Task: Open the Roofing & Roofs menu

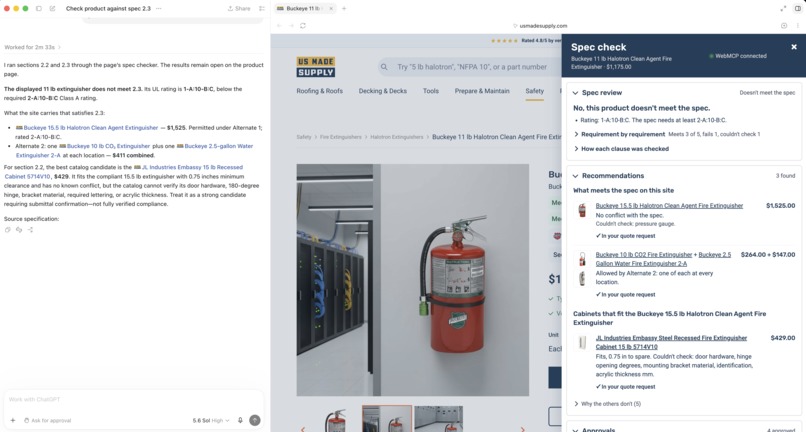Action: pyautogui.click(x=319, y=91)
